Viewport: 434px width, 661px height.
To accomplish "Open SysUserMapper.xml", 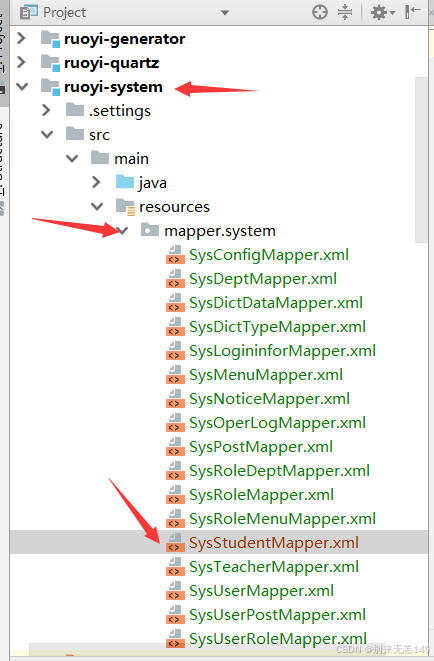I will click(x=261, y=591).
